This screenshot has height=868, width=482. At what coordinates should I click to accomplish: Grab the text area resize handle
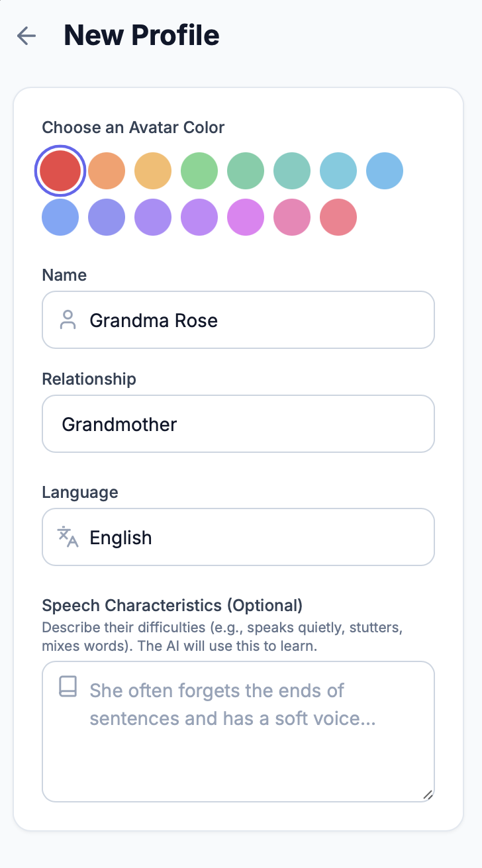coord(428,795)
